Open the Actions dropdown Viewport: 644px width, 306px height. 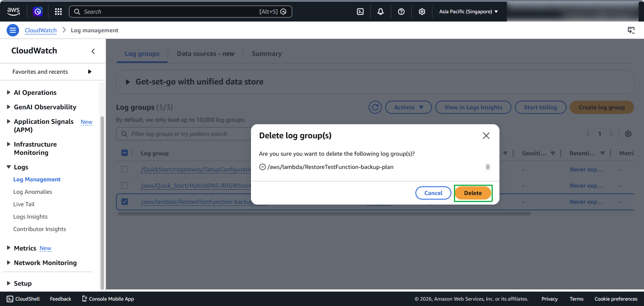point(408,107)
